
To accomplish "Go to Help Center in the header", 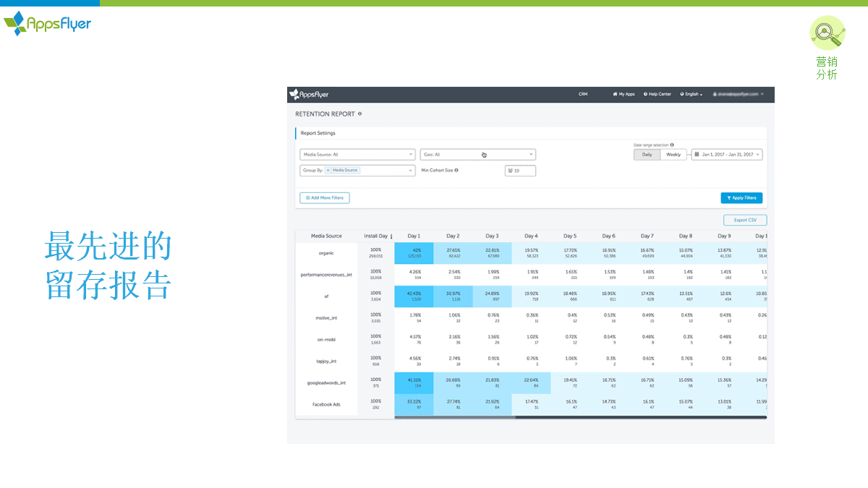I will coord(657,94).
